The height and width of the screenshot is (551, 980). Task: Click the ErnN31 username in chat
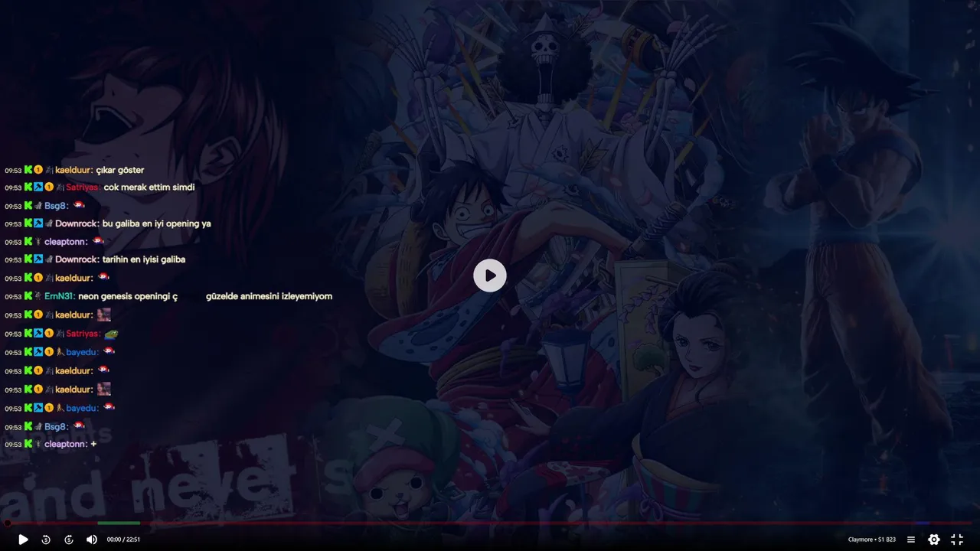60,296
